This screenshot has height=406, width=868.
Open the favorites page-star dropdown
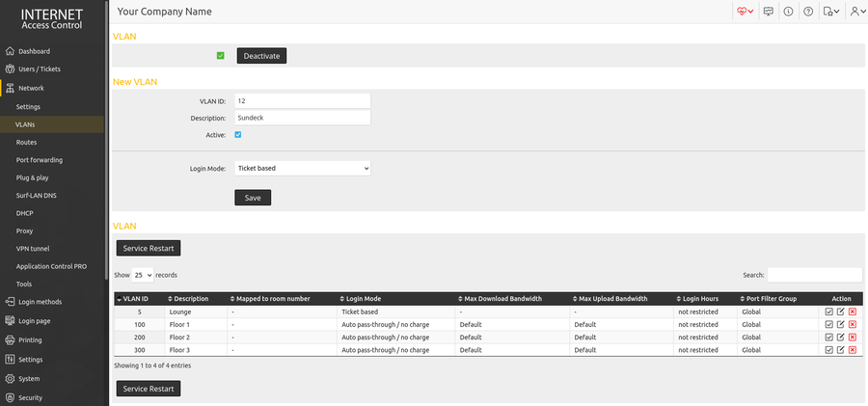(x=831, y=11)
